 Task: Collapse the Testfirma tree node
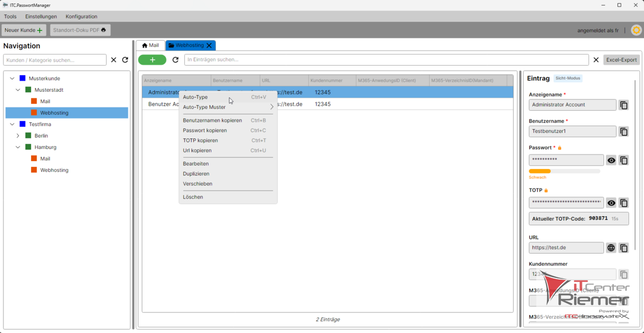tap(12, 124)
